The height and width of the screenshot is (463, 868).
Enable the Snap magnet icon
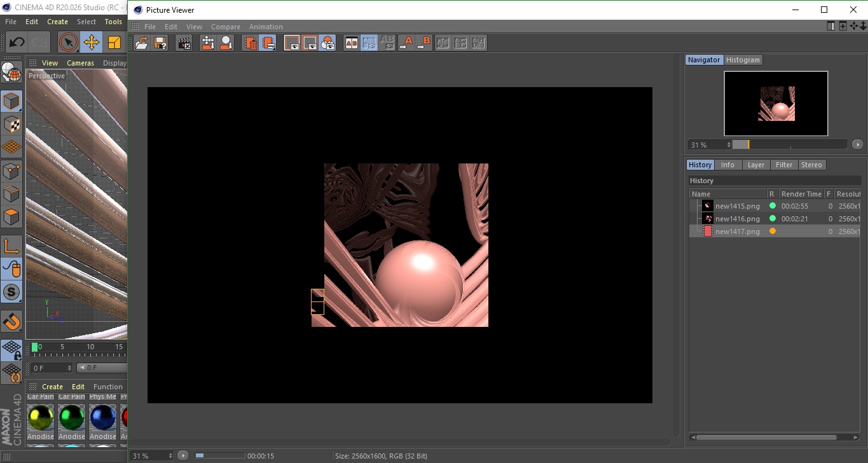pos(11,321)
